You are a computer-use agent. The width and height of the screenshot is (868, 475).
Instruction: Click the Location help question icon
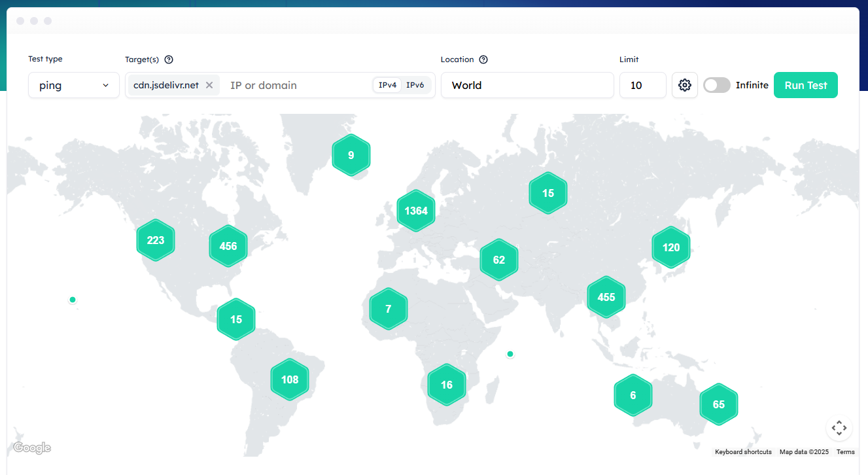coord(483,60)
